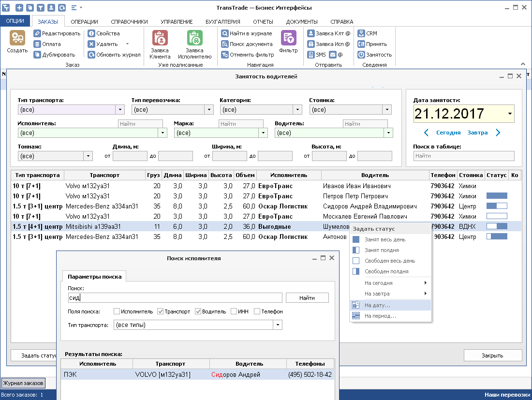
Task: Click the Фильтр funnel icon
Action: pos(288,39)
